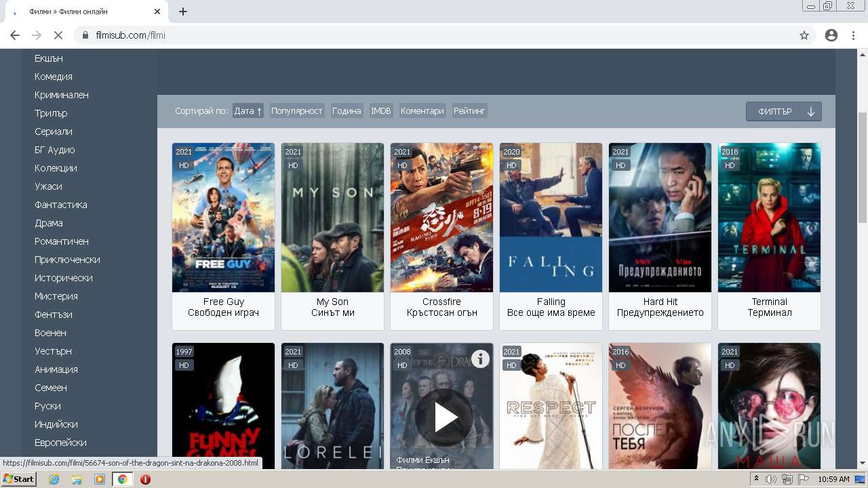View site security lock info
The width and height of the screenshot is (868, 488).
coord(85,35)
